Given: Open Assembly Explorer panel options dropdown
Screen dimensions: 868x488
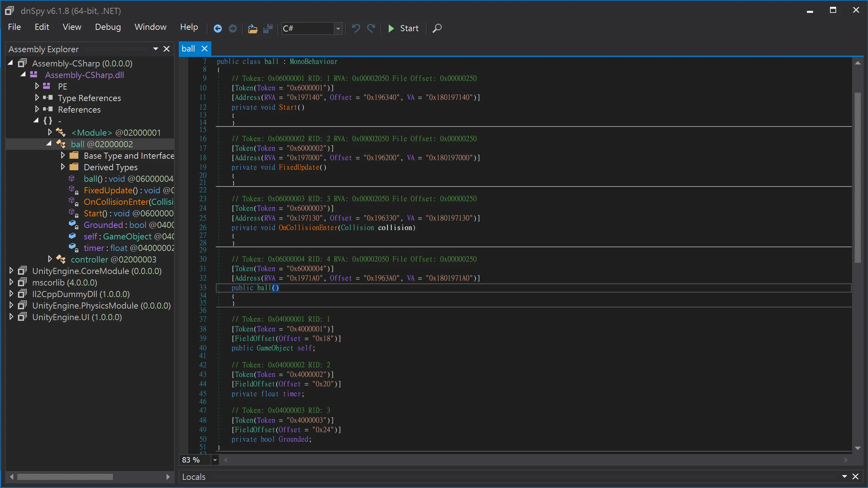Looking at the screenshot, I should (x=156, y=49).
